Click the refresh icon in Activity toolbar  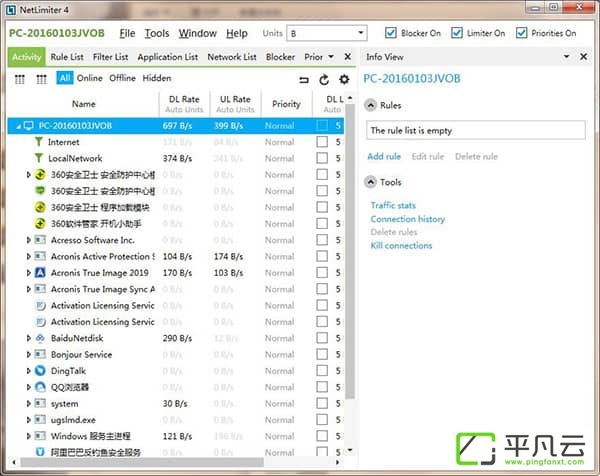[324, 80]
